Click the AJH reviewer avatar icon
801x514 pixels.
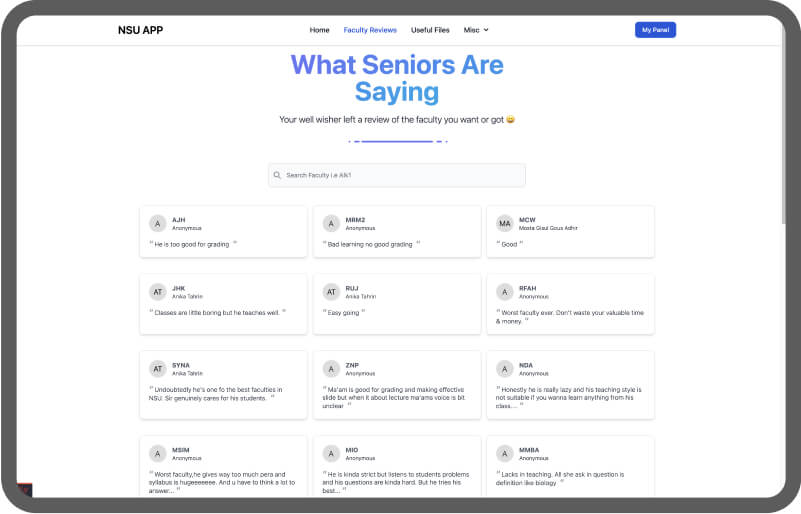pyautogui.click(x=157, y=223)
